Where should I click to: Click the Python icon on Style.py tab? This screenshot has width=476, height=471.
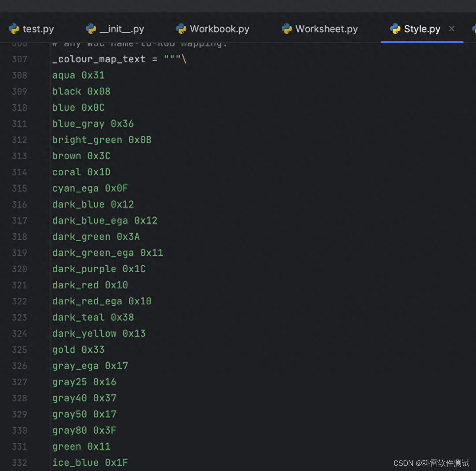click(395, 29)
